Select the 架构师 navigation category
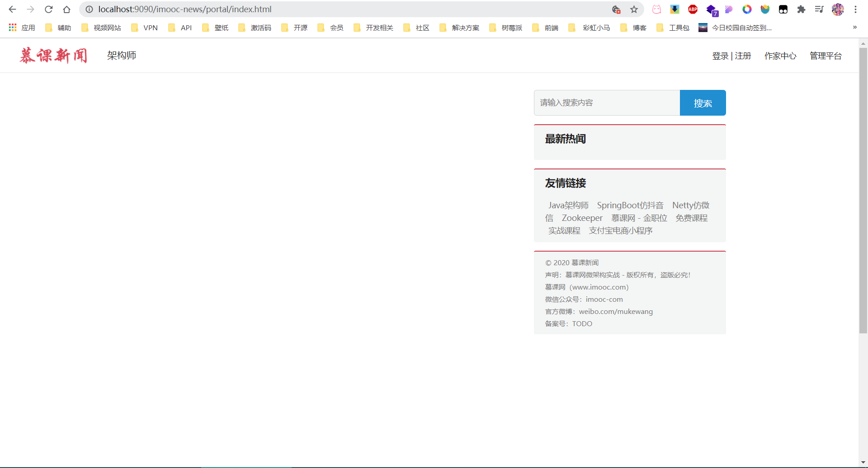868x468 pixels. point(122,56)
